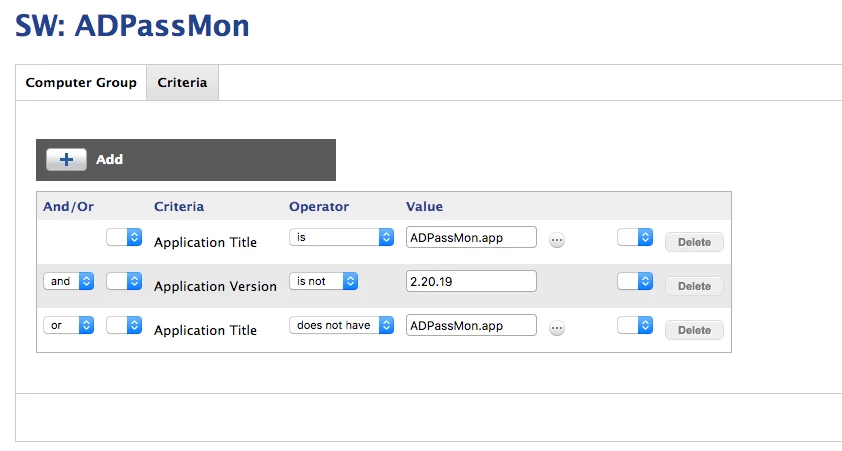The height and width of the screenshot is (451, 842).
Task: Click the browse ellipsis icon beside the 'is' ADPassMon.app value
Action: point(557,240)
